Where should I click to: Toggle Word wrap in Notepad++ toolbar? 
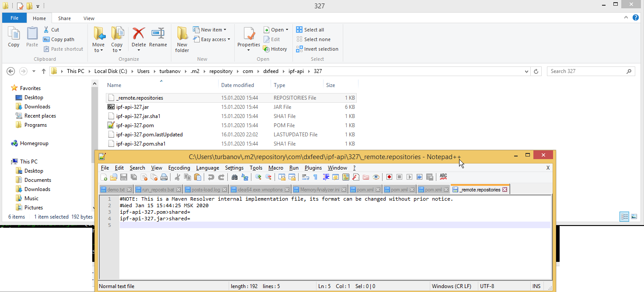pos(305,177)
